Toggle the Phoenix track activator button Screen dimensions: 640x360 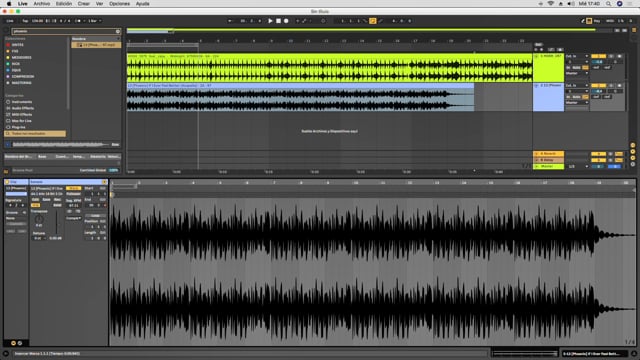point(598,85)
